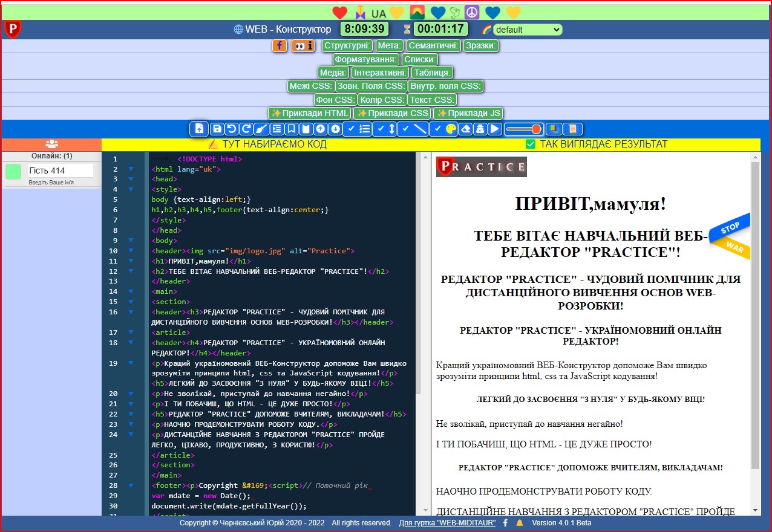Collapse the html tag fold on line 2
Viewport: 772px width, 532px height.
[x=131, y=169]
